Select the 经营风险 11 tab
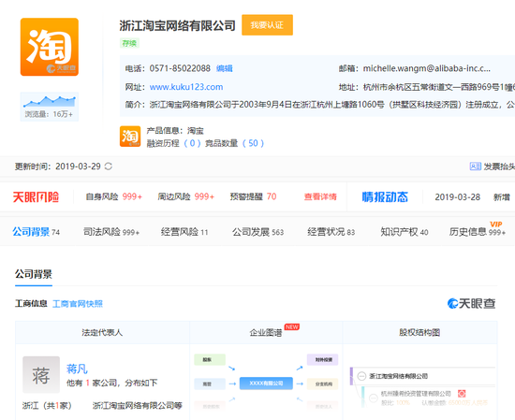 click(184, 232)
